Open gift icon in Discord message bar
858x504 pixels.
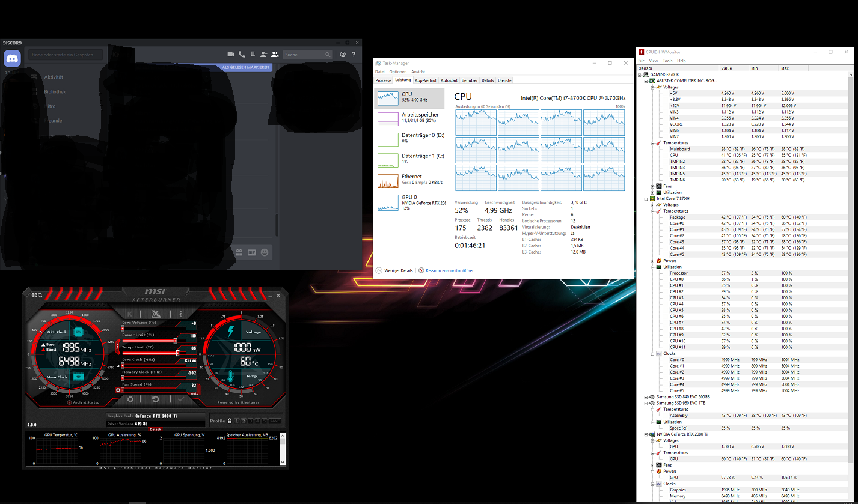239,252
